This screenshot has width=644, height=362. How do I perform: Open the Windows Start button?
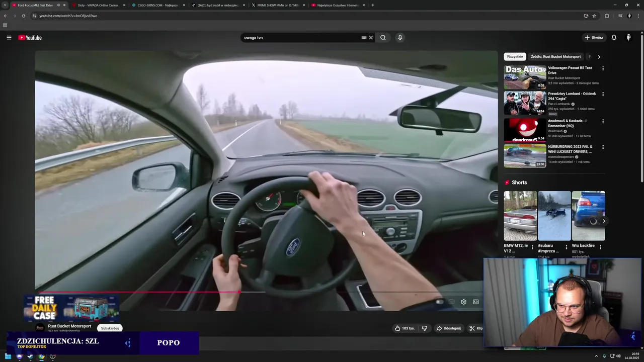click(8, 356)
